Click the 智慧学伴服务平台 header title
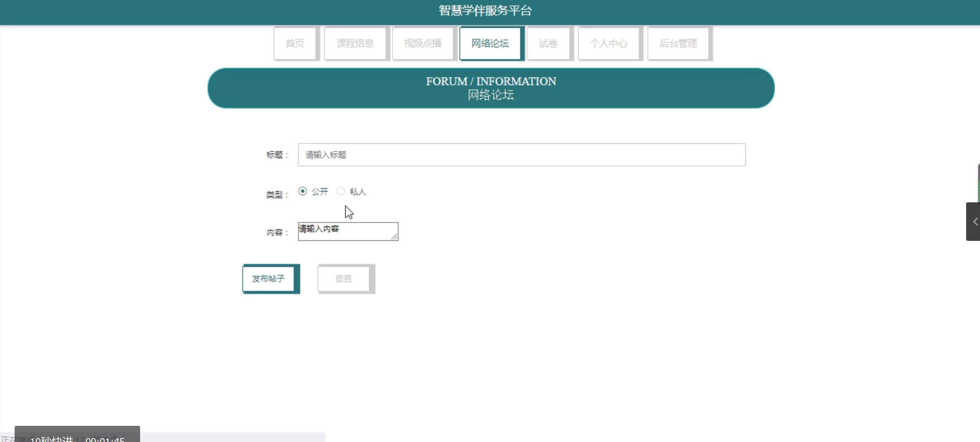This screenshot has width=980, height=442. pyautogui.click(x=485, y=11)
